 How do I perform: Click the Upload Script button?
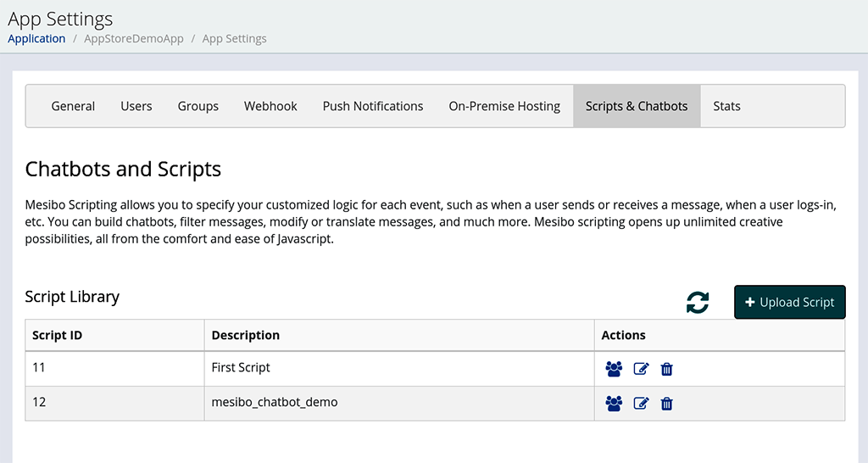click(x=790, y=302)
